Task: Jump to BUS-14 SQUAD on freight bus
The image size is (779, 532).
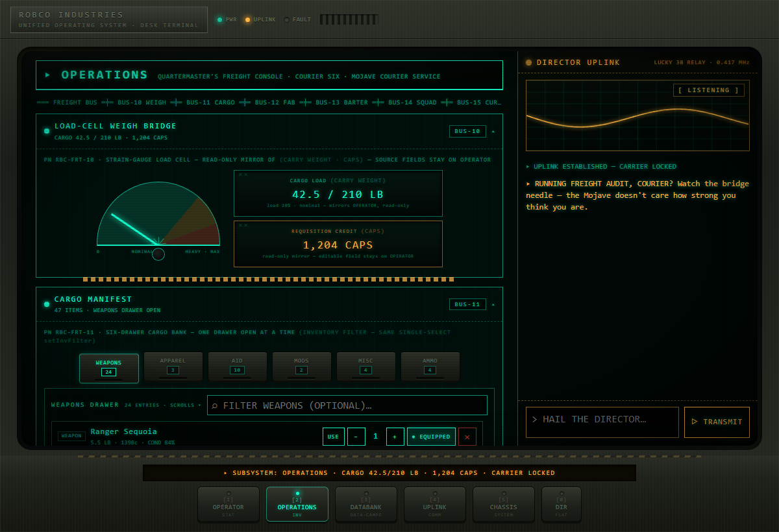Action: [x=412, y=103]
